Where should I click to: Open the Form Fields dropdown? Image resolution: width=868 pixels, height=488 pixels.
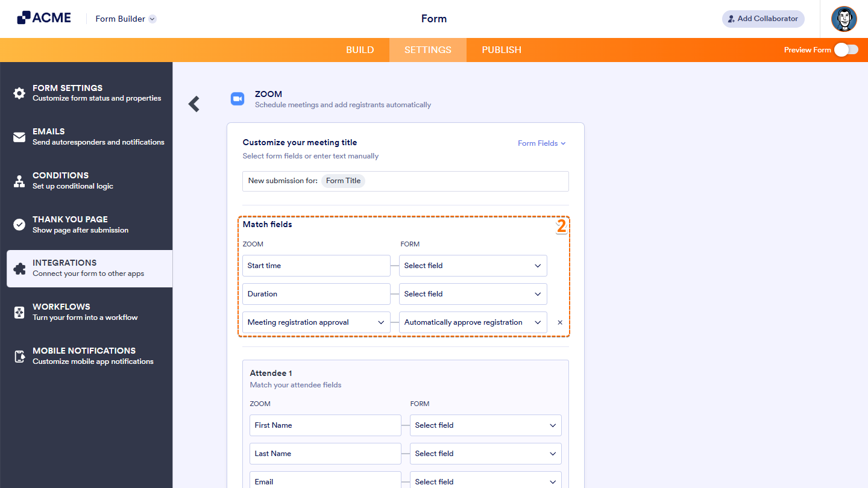(x=541, y=143)
